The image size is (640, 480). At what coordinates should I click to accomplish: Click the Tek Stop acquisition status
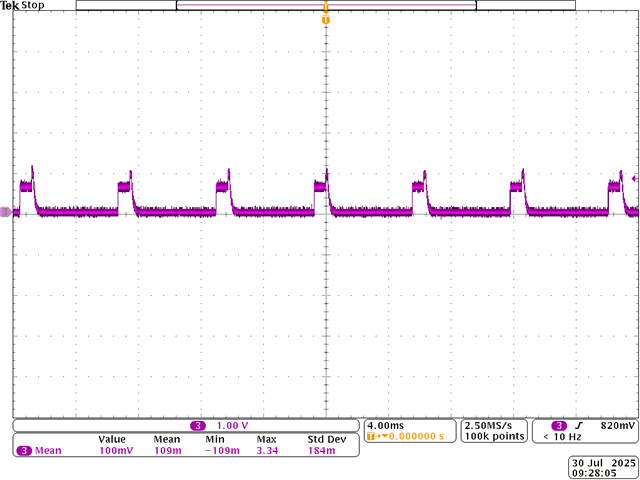(22, 6)
